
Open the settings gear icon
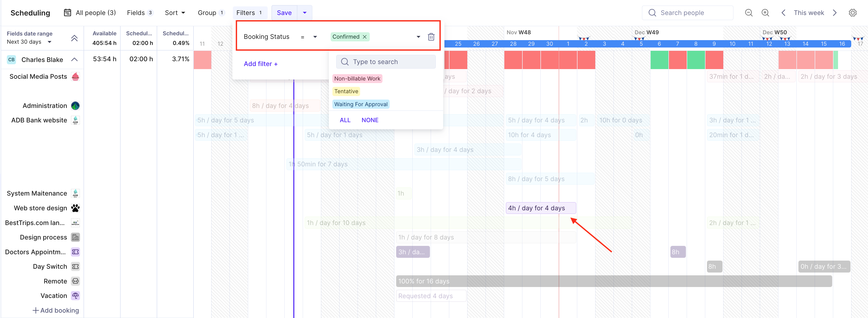[x=853, y=13]
